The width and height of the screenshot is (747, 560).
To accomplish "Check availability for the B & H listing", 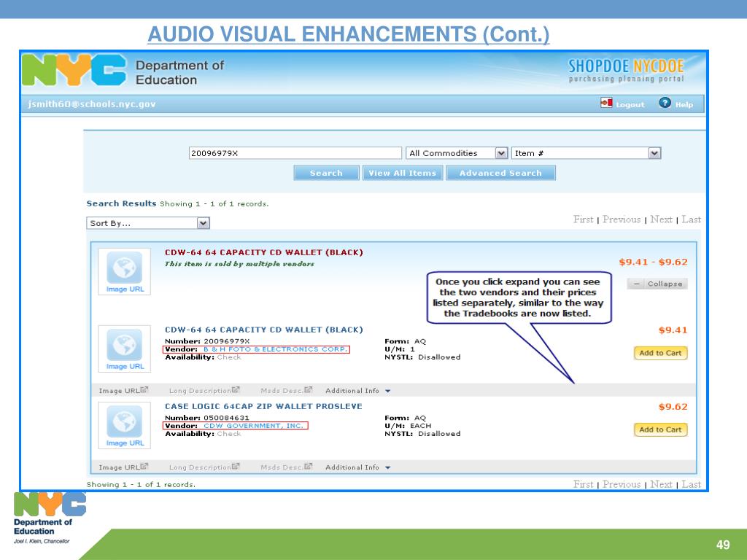I will [229, 357].
